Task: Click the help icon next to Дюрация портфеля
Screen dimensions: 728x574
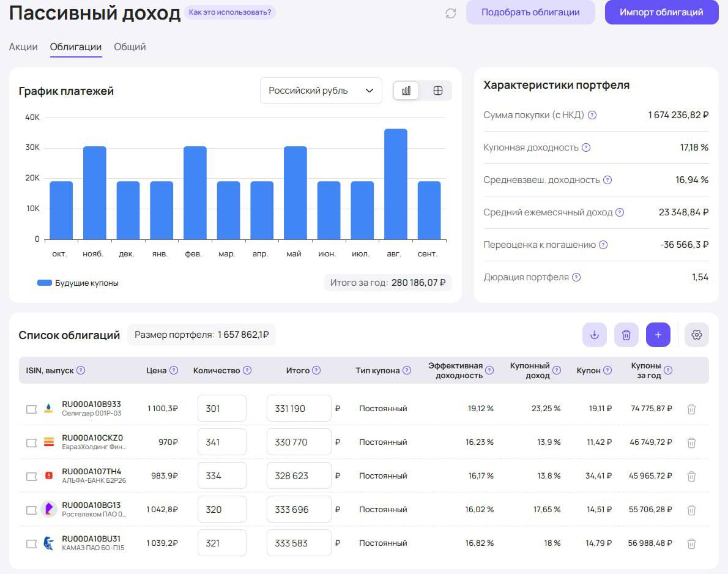Action: pyautogui.click(x=576, y=277)
